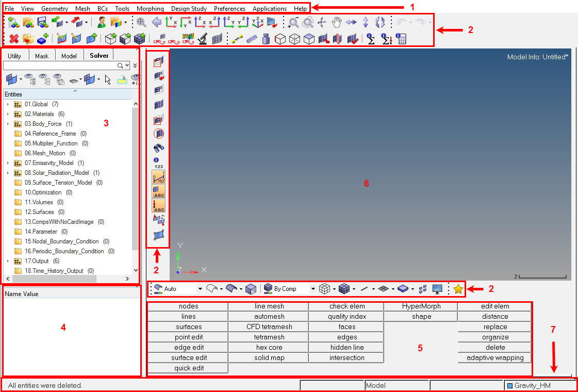Switch to the Utility tab
The width and height of the screenshot is (578, 392).
click(x=14, y=56)
